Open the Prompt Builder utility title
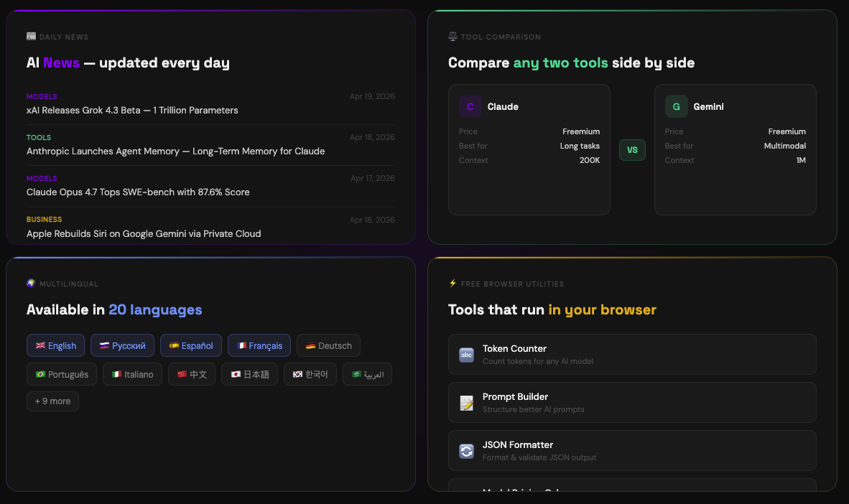Image resolution: width=849 pixels, height=504 pixels. coord(515,397)
